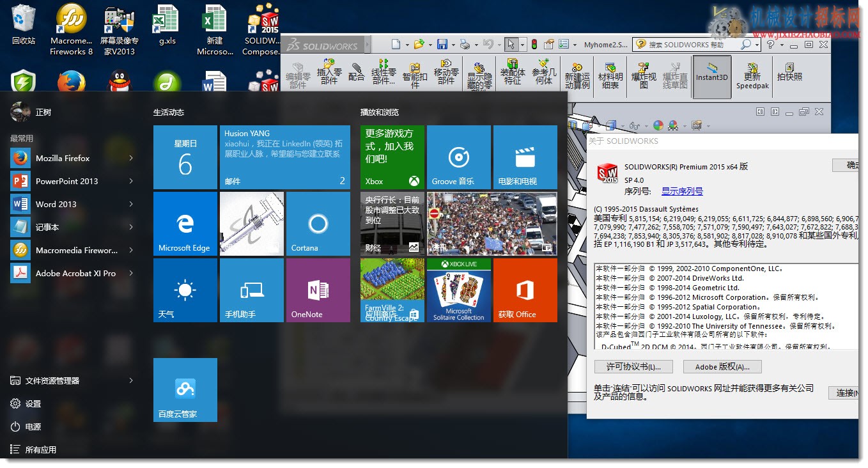Open dropdown arrow next to Save icon

[453, 45]
